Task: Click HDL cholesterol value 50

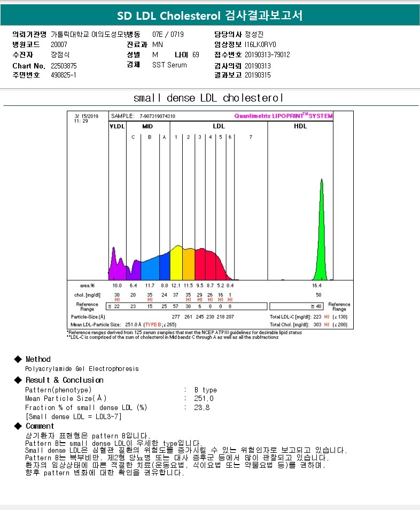Action: (x=318, y=295)
